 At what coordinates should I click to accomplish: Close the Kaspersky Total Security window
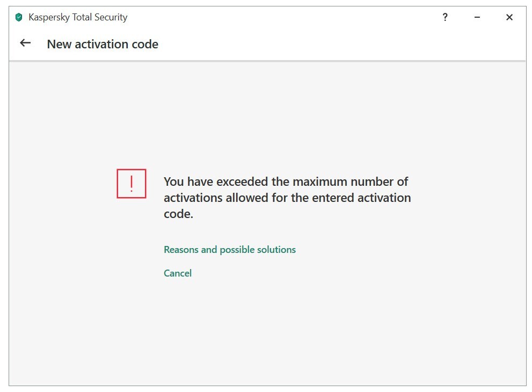pyautogui.click(x=509, y=17)
